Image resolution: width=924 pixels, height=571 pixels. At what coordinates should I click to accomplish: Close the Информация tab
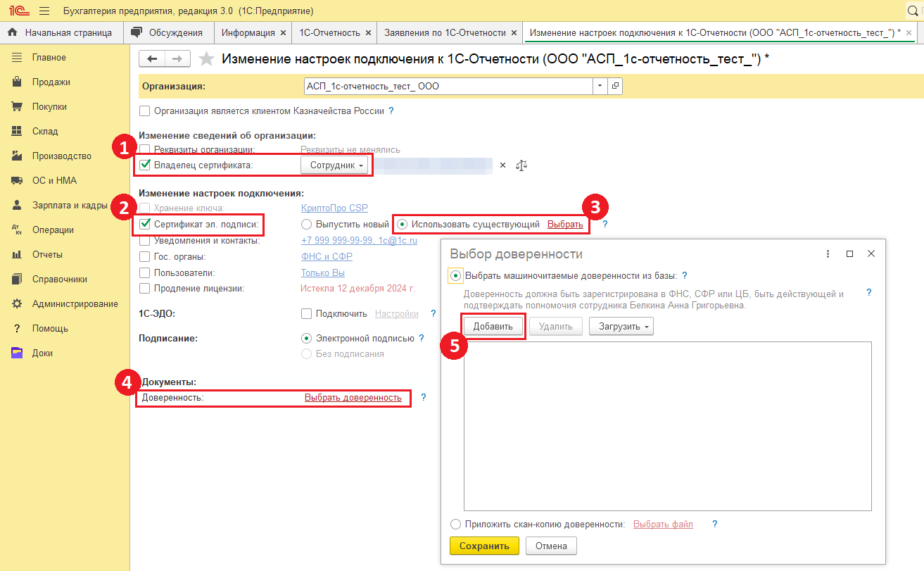coord(283,32)
